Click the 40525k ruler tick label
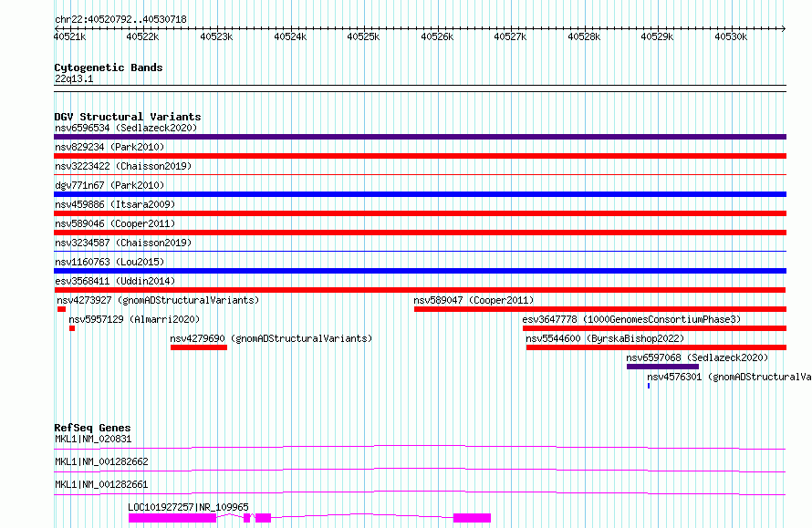The image size is (812, 528). click(x=363, y=36)
